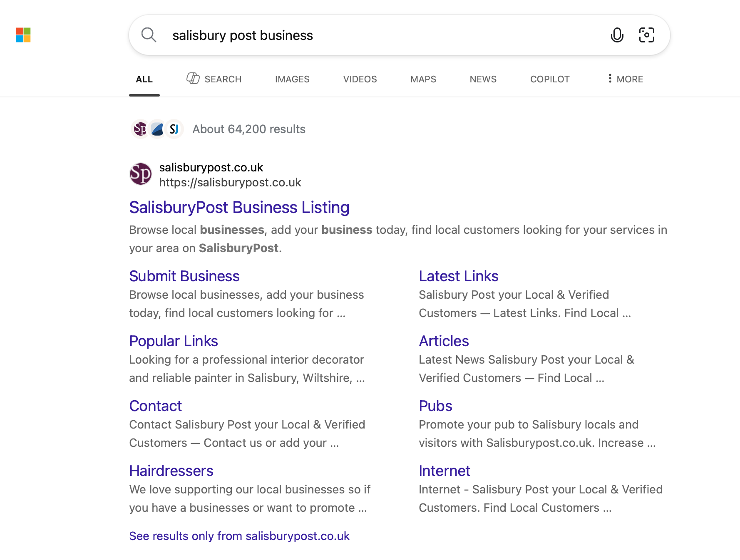740x560 pixels.
Task: See results only from salisburypost.co.uk
Action: 239,536
